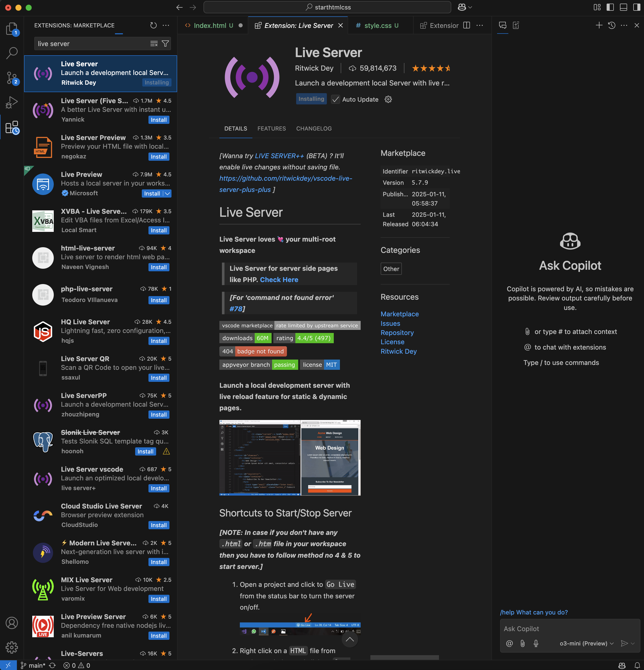Open the Source Control view

[x=12, y=78]
